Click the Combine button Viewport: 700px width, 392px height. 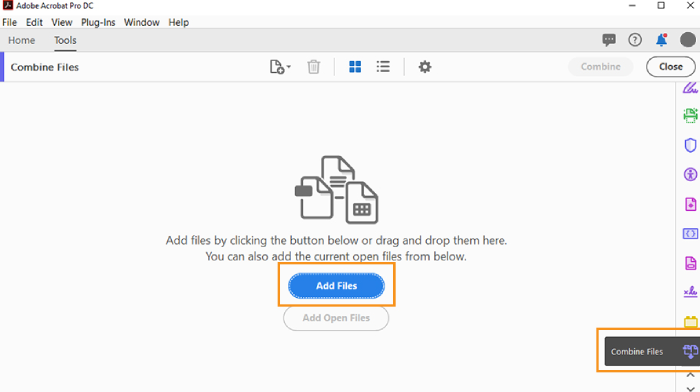click(x=600, y=67)
